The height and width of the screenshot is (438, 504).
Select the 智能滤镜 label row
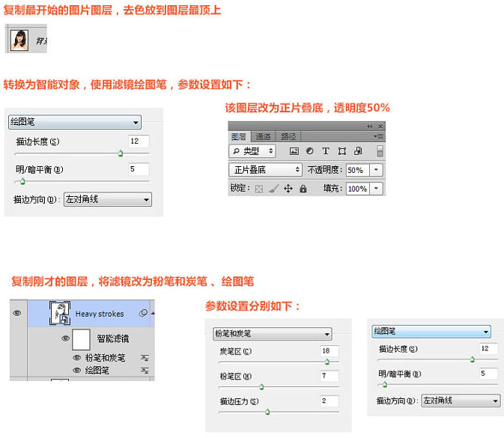pos(113,338)
